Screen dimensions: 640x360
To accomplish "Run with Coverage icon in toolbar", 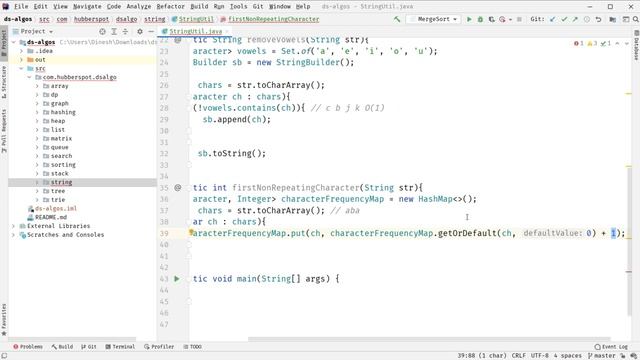I will tap(491, 19).
